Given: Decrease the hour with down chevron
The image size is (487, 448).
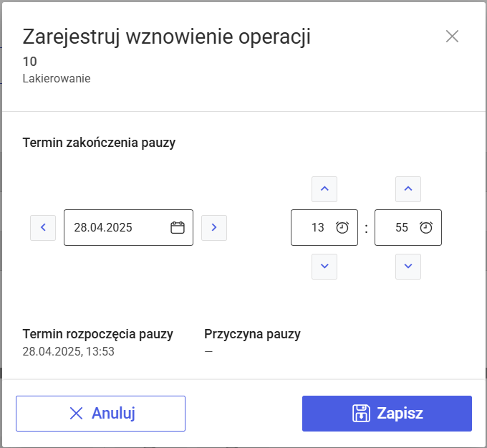Looking at the screenshot, I should (x=324, y=267).
